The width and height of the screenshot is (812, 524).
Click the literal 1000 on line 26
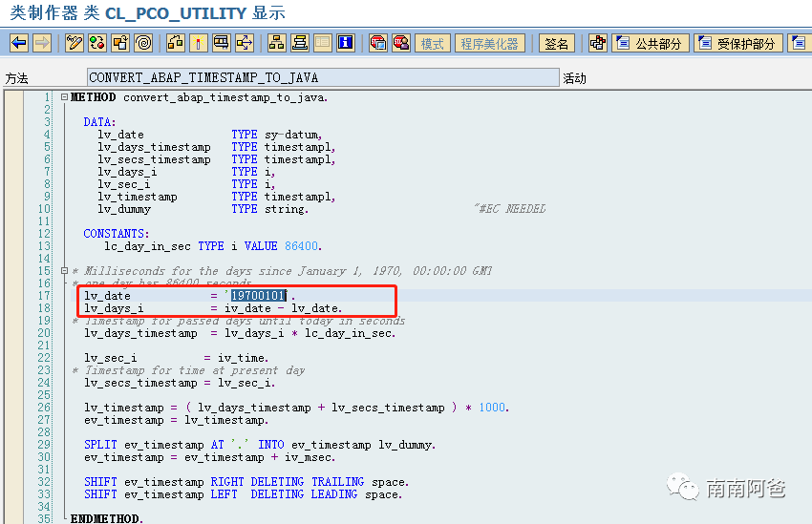pyautogui.click(x=492, y=408)
